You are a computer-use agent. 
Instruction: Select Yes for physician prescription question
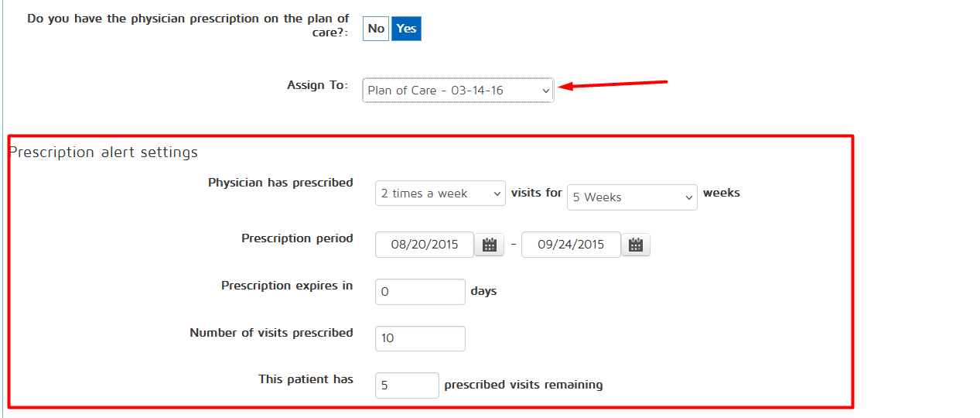click(x=406, y=29)
